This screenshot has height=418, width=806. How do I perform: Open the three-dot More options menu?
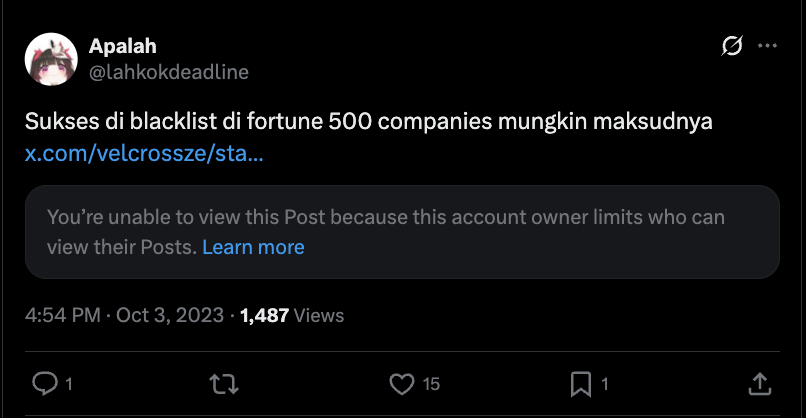coord(767,46)
